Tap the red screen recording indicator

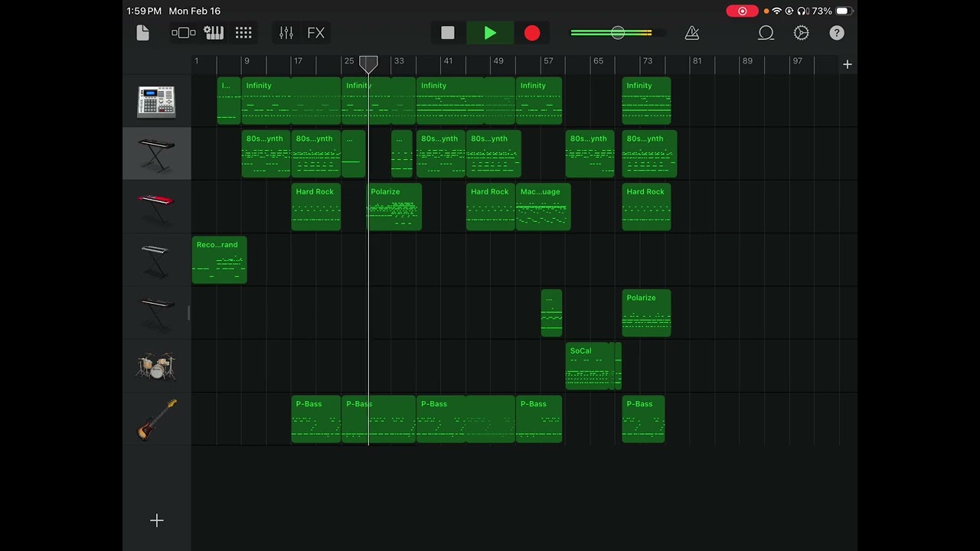tap(742, 11)
